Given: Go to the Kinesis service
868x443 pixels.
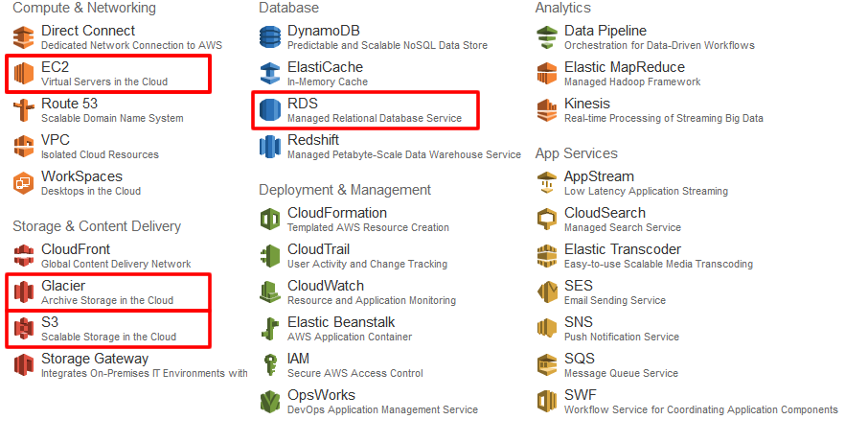Looking at the screenshot, I should click(587, 104).
